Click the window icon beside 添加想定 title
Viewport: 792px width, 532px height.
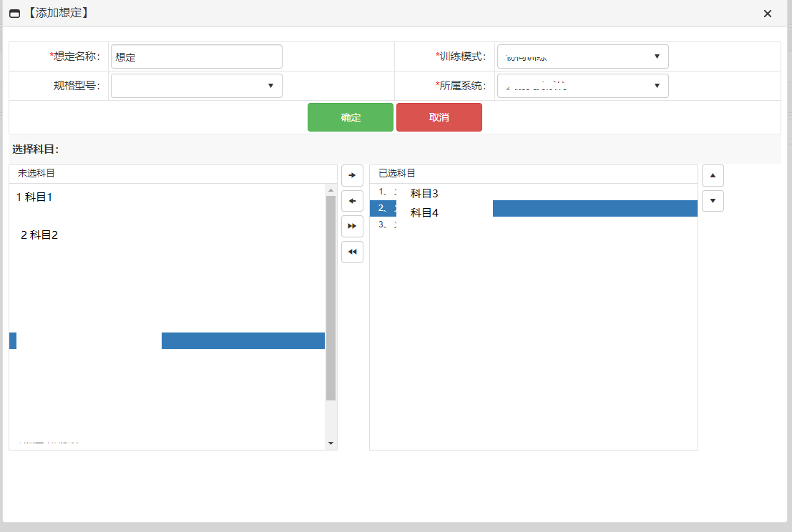tap(14, 14)
